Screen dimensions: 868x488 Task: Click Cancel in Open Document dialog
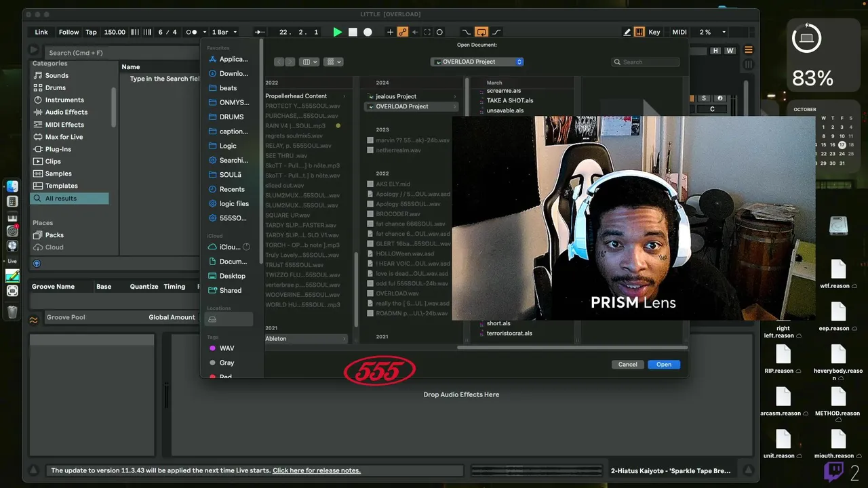click(x=627, y=364)
